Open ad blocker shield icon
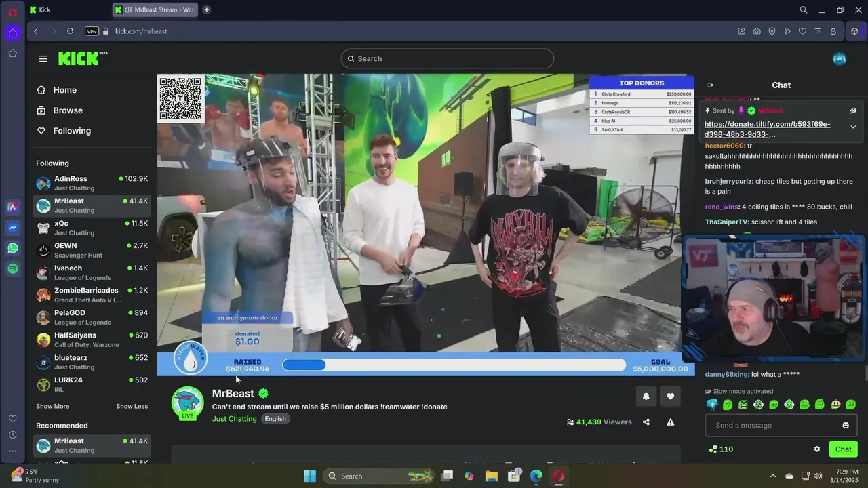Image resolution: width=868 pixels, height=488 pixels. tap(772, 31)
